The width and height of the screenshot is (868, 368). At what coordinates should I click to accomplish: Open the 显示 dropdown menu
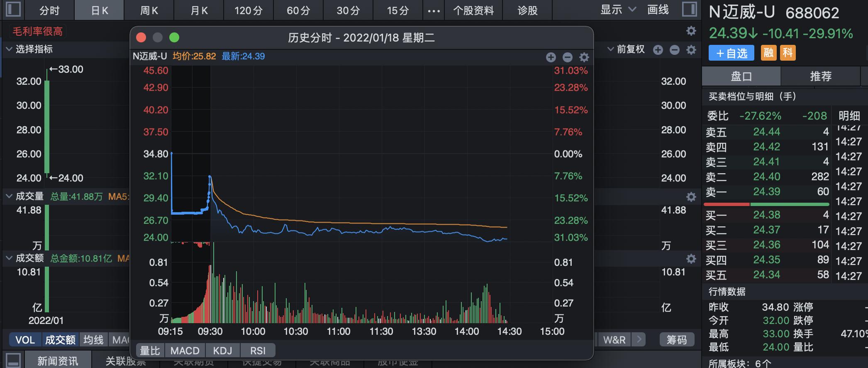click(x=618, y=10)
